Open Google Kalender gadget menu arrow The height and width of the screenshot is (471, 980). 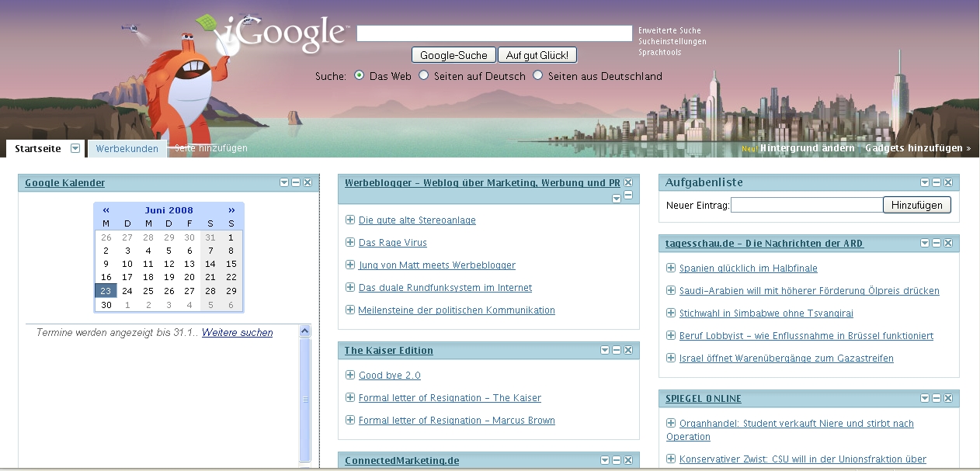(285, 182)
